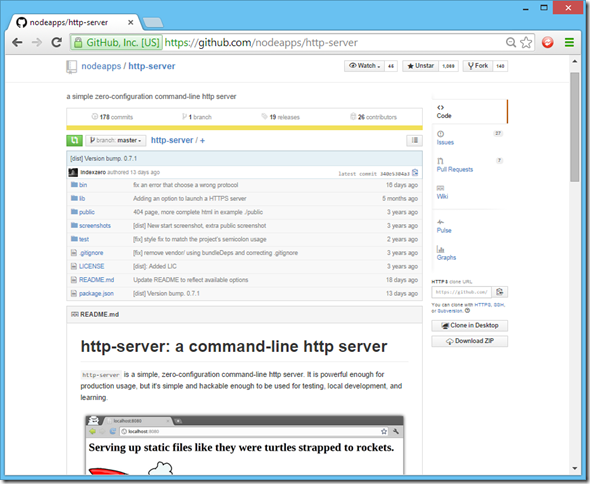
Task: Click the browser forward arrow
Action: pyautogui.click(x=36, y=43)
